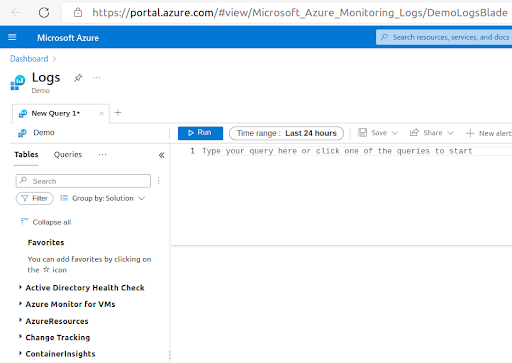512x363 pixels.
Task: Click the magnifier icon in tables Search
Action: pos(23,180)
